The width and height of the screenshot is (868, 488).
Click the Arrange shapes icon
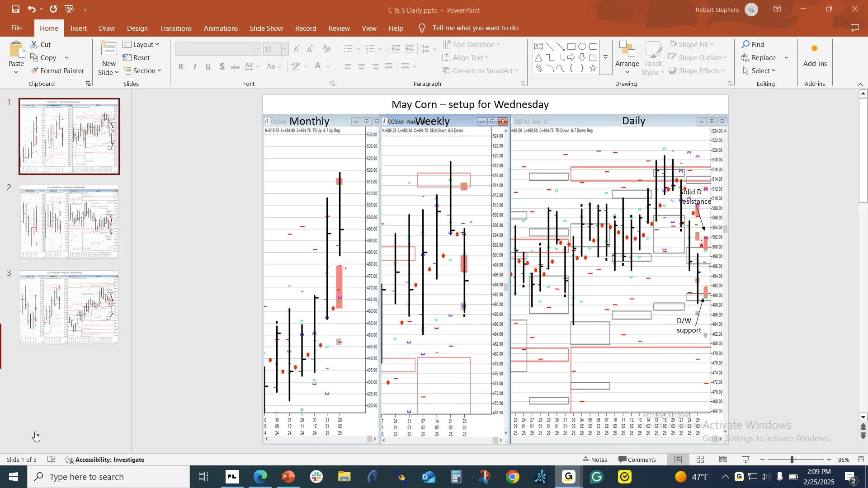click(x=627, y=58)
